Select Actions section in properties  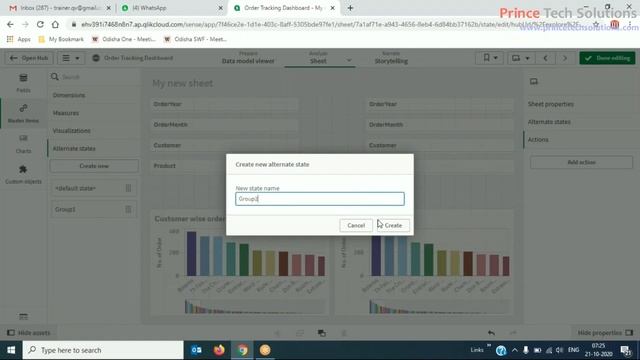click(x=538, y=140)
